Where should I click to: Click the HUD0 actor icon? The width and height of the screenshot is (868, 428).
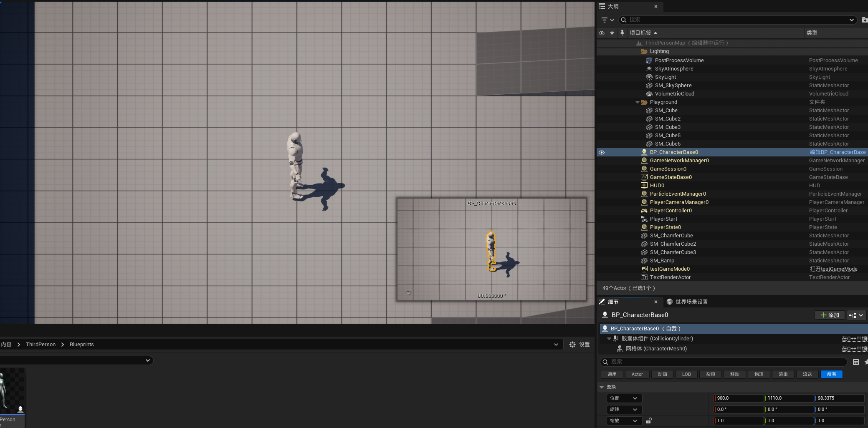pyautogui.click(x=644, y=186)
